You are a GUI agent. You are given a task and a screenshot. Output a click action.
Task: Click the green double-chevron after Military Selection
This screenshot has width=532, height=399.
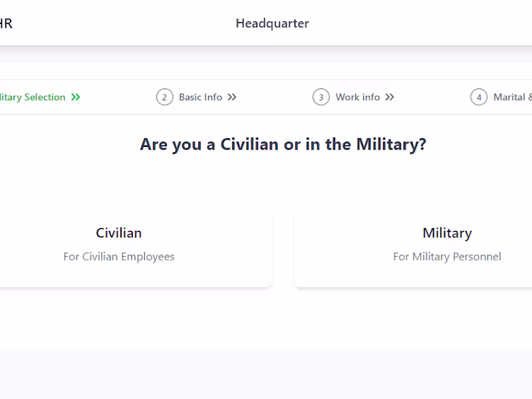76,97
